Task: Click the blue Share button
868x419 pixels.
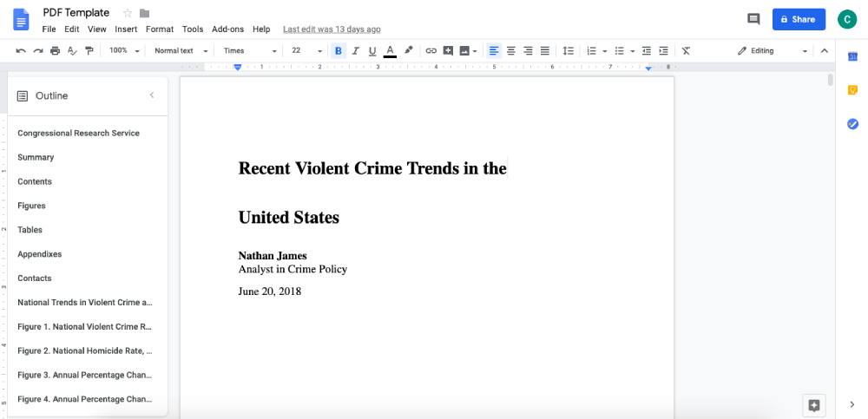Action: [x=798, y=19]
